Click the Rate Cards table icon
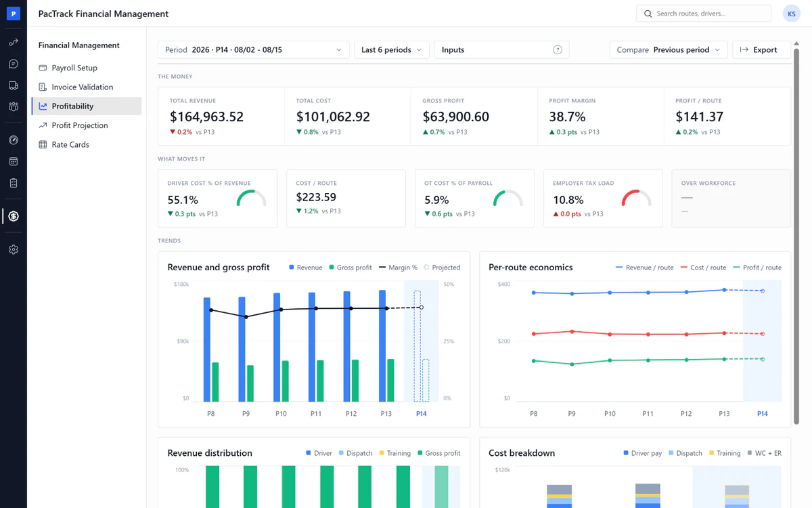 43,144
